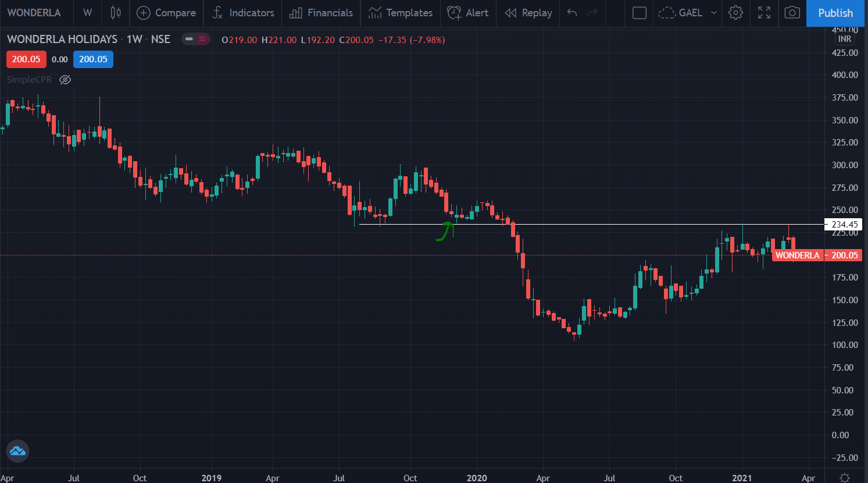Screen dimensions: 868x483
Task: Click the red WONDERLA last price label
Action: tap(796, 255)
